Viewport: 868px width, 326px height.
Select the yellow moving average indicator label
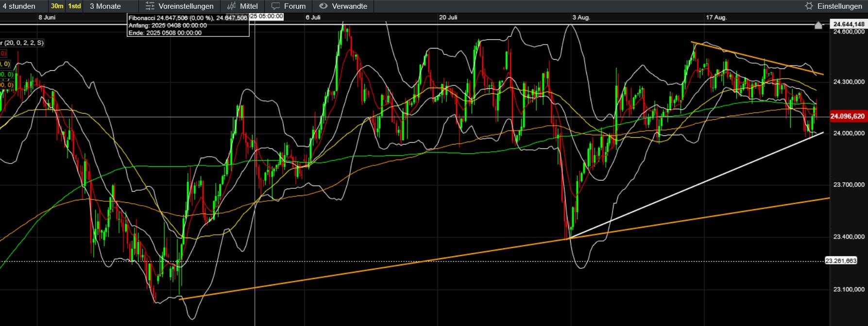click(5, 64)
